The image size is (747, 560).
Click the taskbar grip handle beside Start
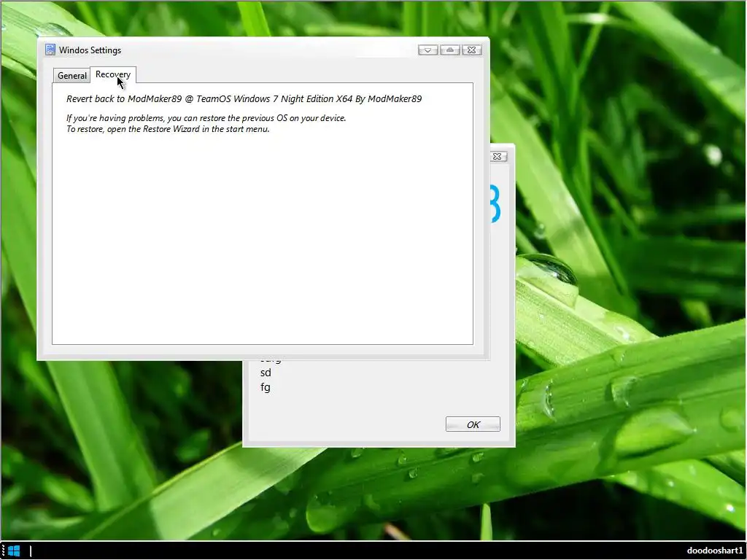coord(3,551)
